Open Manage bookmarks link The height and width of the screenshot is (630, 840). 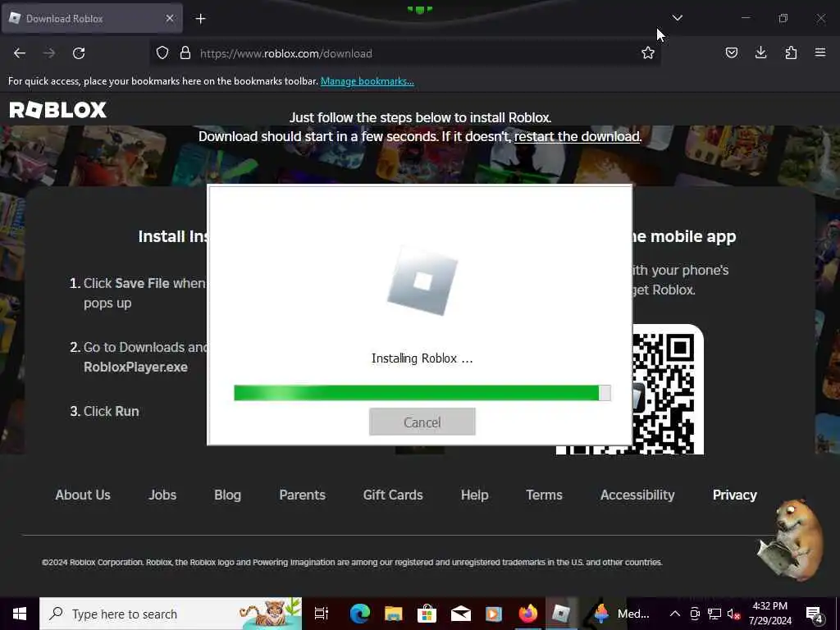tap(367, 81)
